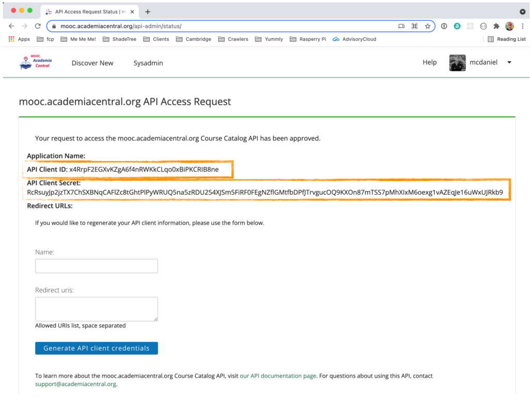Open the QR code icon in address bar
Screen dimensions: 532x407
(x=415, y=26)
